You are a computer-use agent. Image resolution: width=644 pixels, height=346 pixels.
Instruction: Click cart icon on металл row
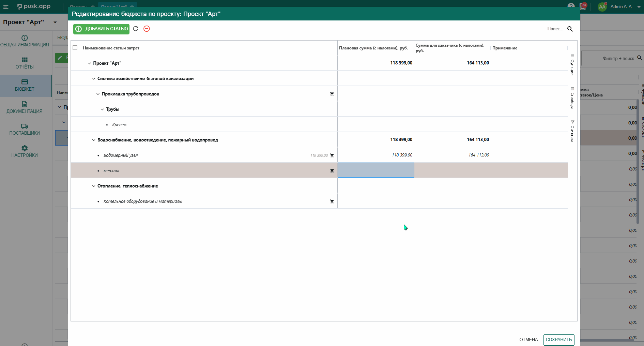pyautogui.click(x=332, y=171)
